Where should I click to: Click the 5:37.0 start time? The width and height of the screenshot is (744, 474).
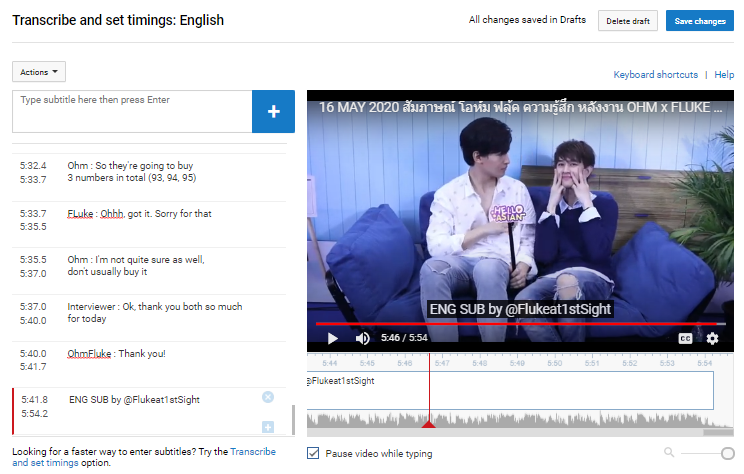[33, 307]
